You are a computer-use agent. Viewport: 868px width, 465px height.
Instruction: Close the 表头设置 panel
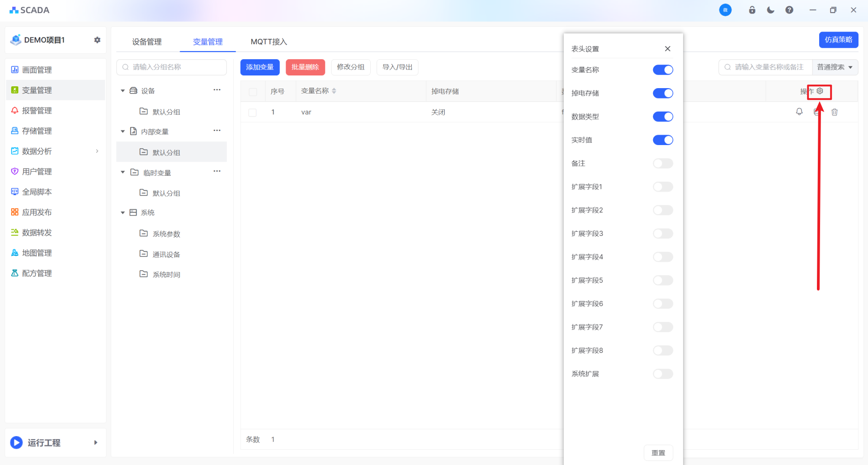click(668, 49)
